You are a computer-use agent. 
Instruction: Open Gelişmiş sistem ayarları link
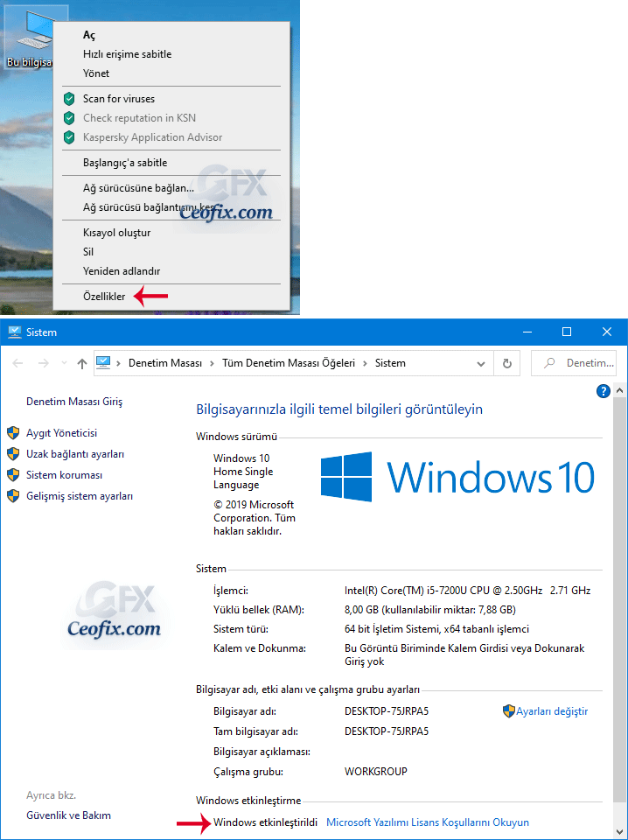80,496
